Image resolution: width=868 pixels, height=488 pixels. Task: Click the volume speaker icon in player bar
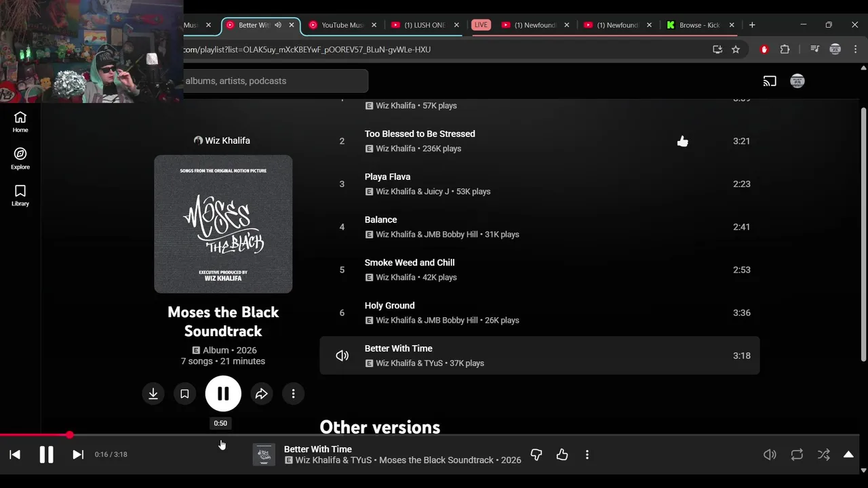pos(770,455)
